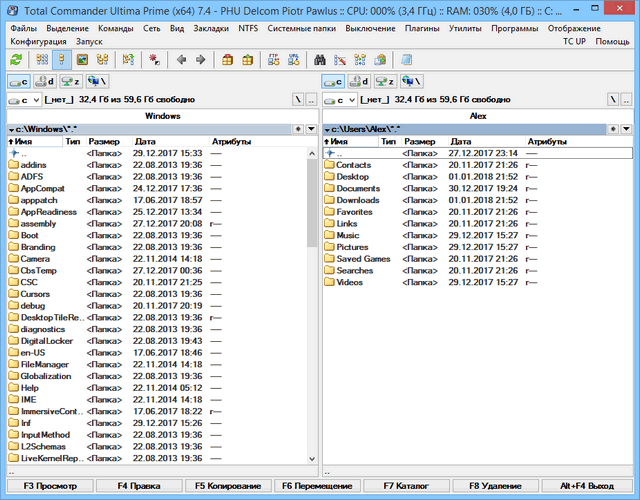The width and height of the screenshot is (640, 500).
Task: Switch left panel to drive d
Action: (44, 81)
